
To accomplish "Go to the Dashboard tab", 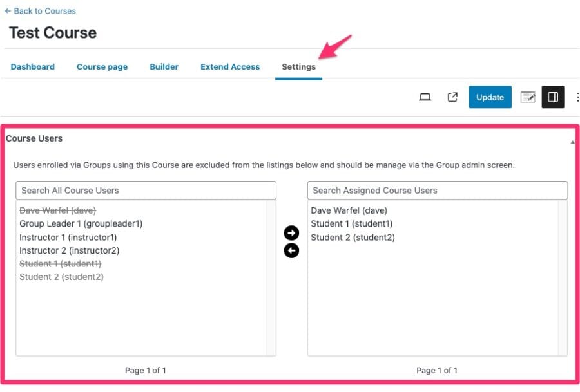I will [x=32, y=66].
